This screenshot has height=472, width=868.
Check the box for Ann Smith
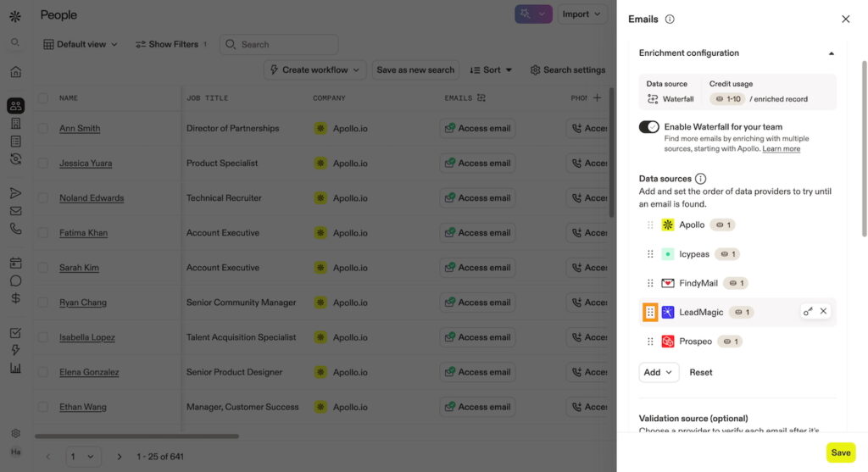pos(42,128)
